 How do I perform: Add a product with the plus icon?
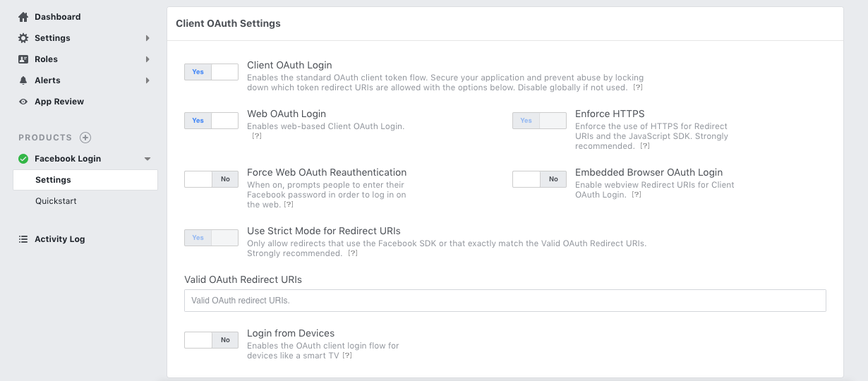[x=85, y=138]
